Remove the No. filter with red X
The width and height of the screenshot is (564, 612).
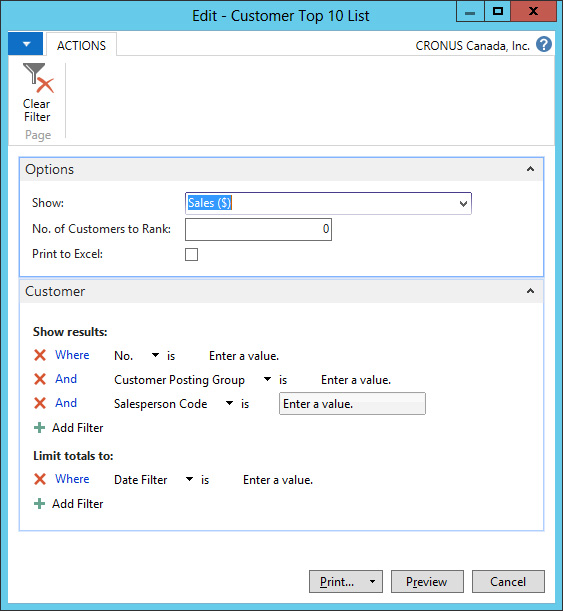tap(40, 355)
